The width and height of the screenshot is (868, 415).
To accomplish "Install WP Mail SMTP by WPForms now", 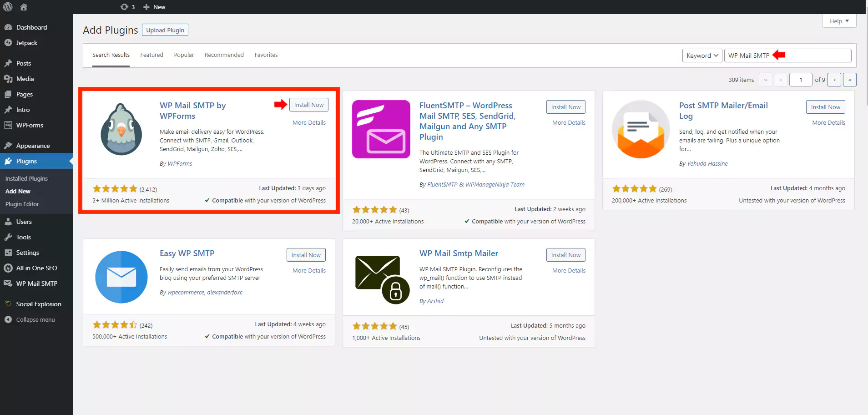I will (309, 105).
